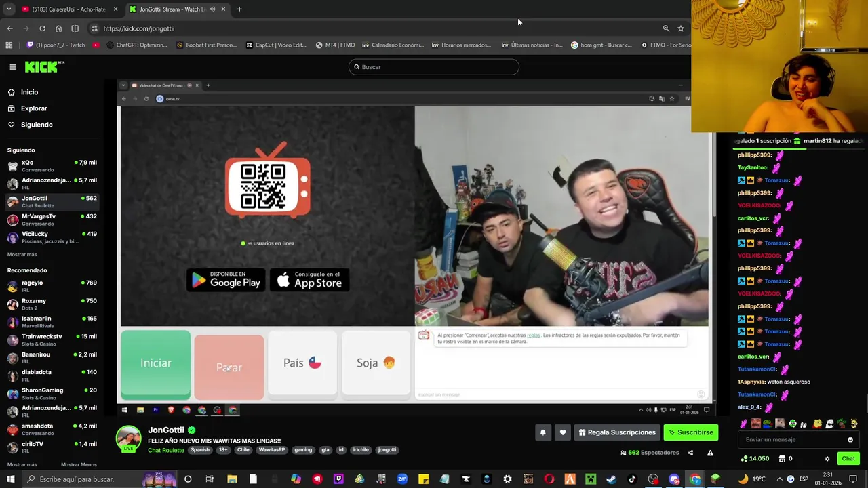Open Steam from the taskbar
This screenshot has height=488, width=868.
pos(611,479)
